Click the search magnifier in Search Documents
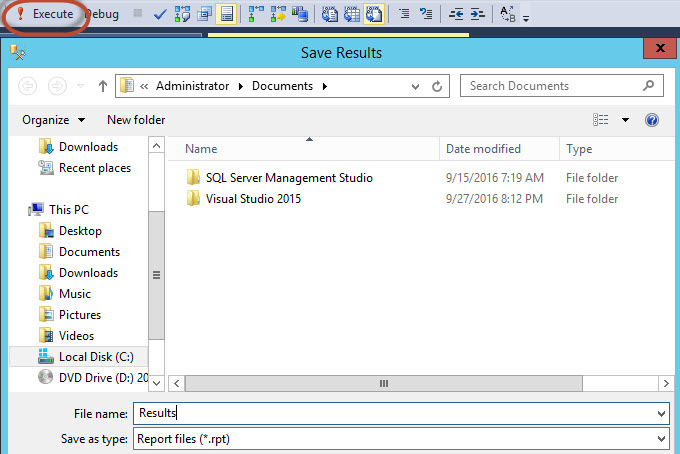The width and height of the screenshot is (680, 454). click(x=649, y=86)
